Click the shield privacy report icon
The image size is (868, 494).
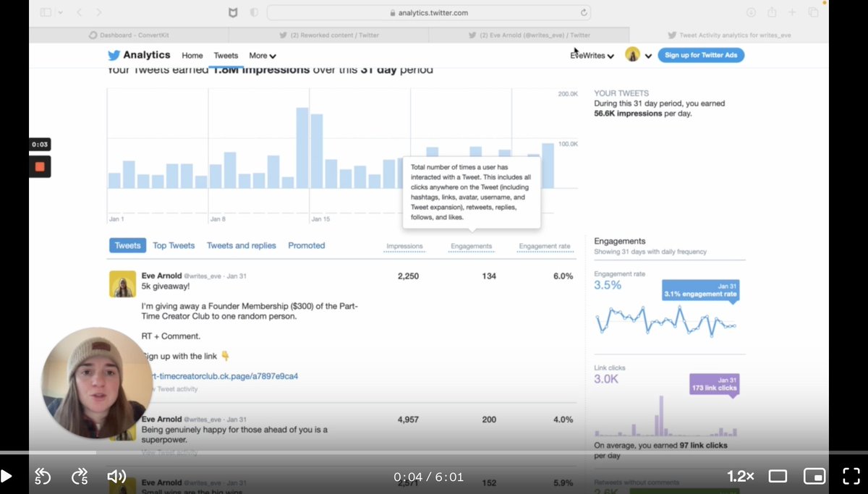pyautogui.click(x=254, y=12)
